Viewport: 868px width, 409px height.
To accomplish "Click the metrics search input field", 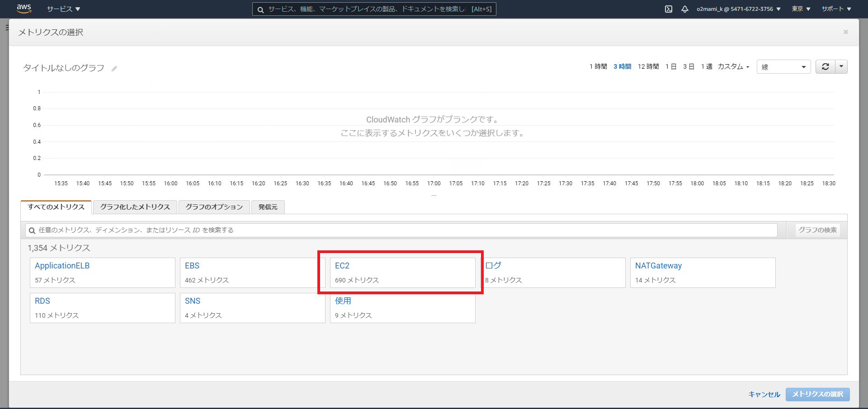I will click(401, 230).
